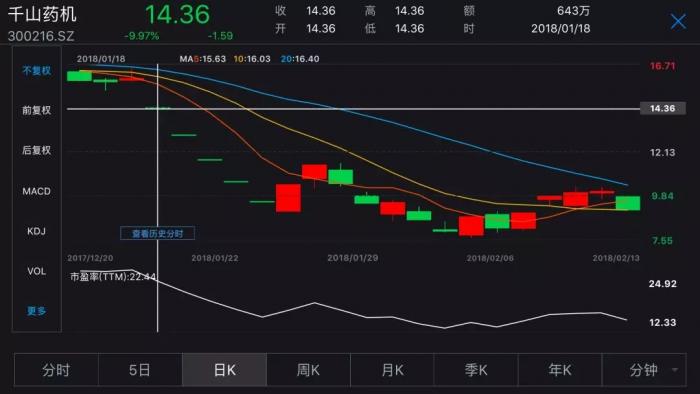Select the 日K daily candlestick tab

225,370
